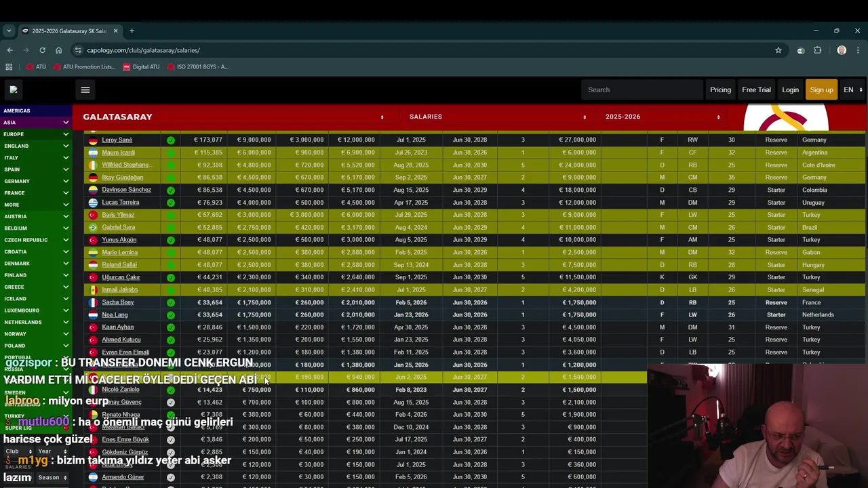868x488 pixels.
Task: Go back with browser back arrow
Action: (9, 50)
